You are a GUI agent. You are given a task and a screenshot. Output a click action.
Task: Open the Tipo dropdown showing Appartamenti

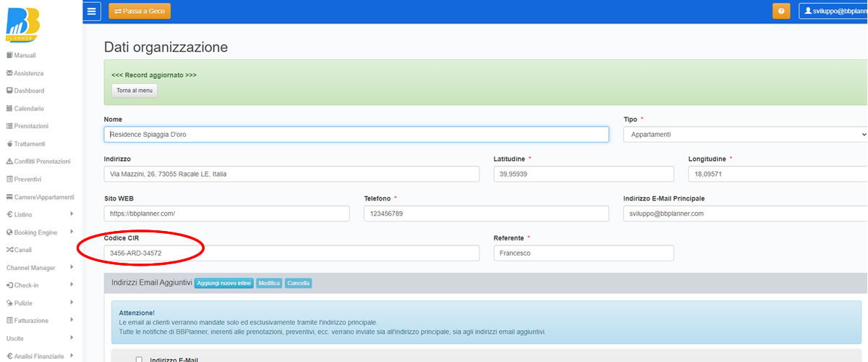pos(745,135)
